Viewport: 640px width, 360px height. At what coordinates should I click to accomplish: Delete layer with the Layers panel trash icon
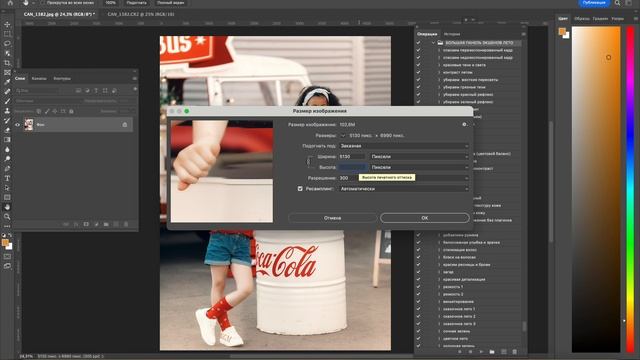(126, 224)
